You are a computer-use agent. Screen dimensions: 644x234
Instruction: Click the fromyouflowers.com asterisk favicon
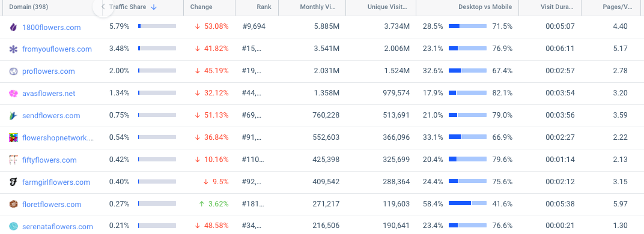pyautogui.click(x=14, y=49)
